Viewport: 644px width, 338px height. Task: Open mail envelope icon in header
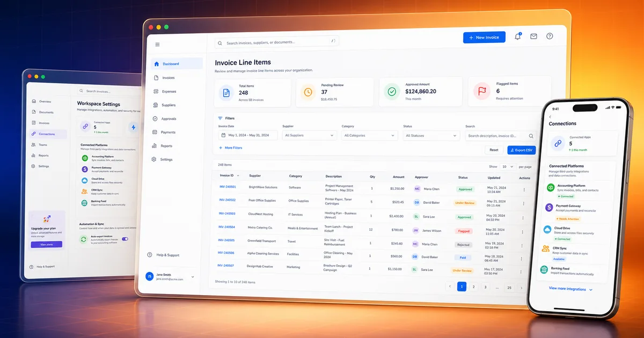[x=533, y=36]
